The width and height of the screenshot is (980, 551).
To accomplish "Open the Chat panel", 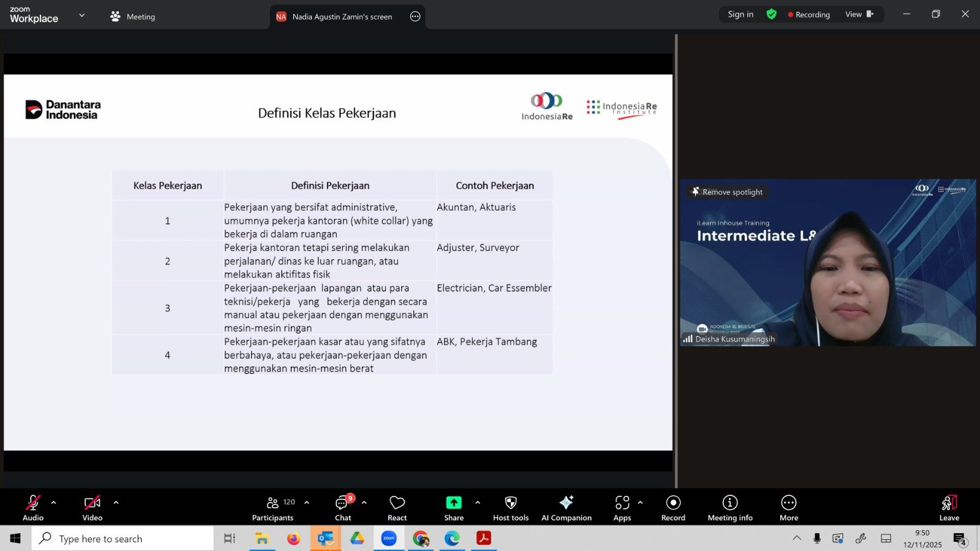I will (x=343, y=508).
